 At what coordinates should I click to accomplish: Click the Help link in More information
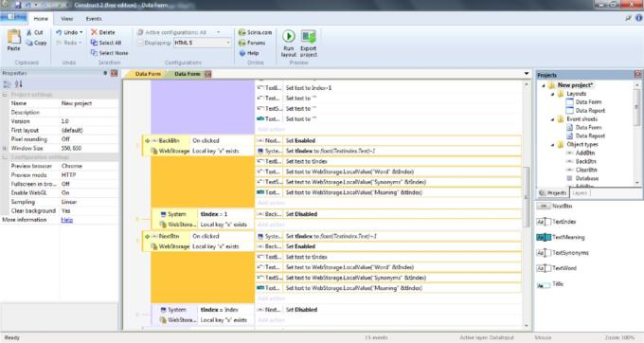click(67, 220)
